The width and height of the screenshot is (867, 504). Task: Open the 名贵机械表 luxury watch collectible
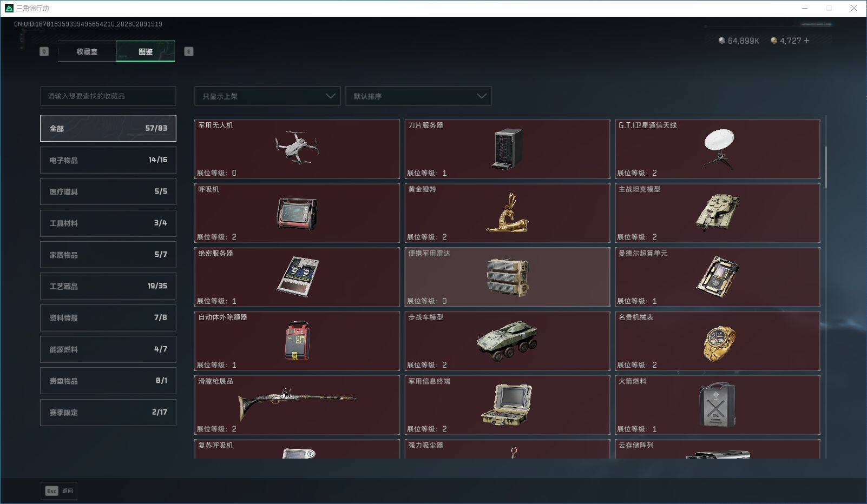(717, 341)
